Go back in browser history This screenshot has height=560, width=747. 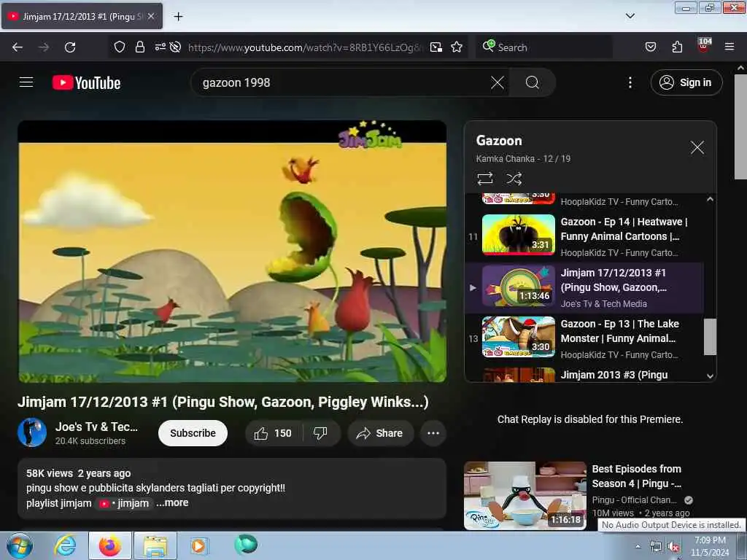point(18,47)
